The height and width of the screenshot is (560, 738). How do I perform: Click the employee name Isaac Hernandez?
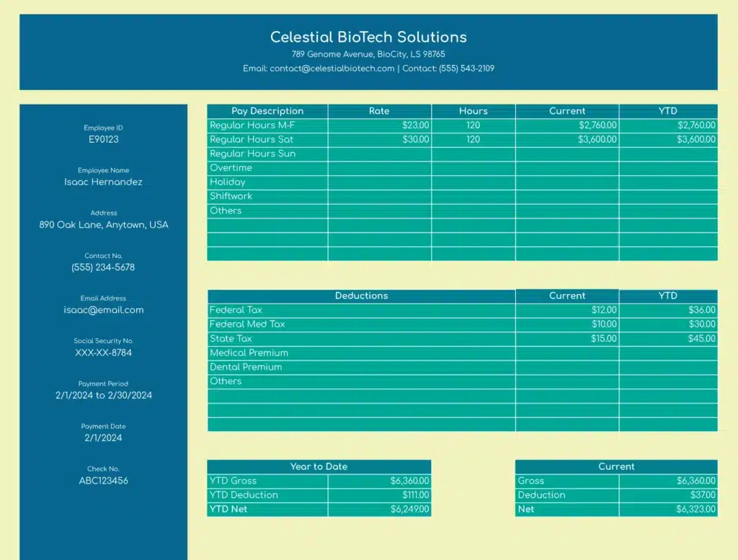click(x=103, y=182)
